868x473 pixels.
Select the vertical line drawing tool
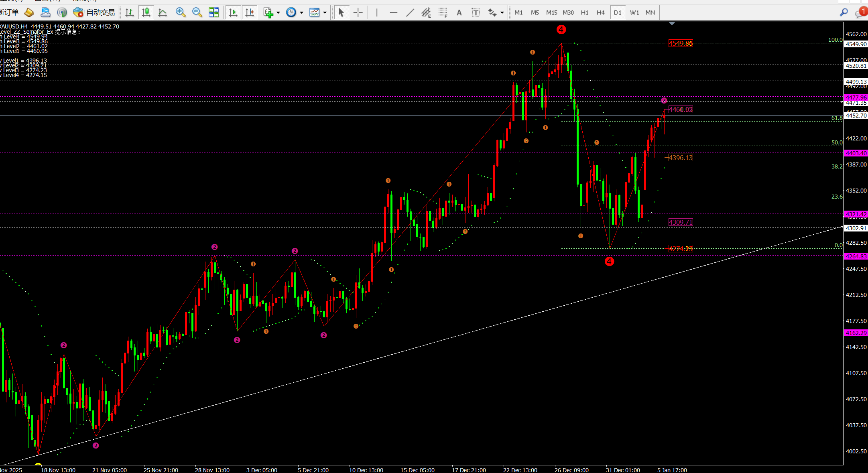tap(377, 12)
